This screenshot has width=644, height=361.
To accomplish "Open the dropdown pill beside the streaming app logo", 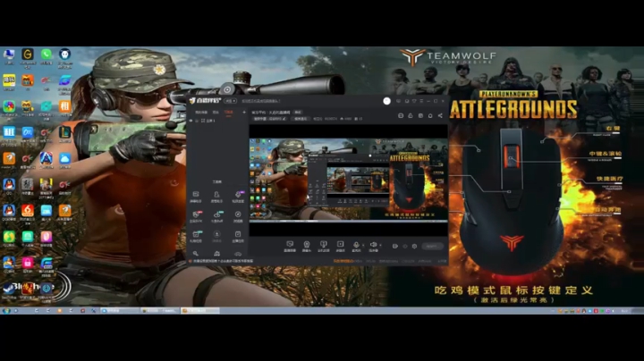I will [231, 101].
